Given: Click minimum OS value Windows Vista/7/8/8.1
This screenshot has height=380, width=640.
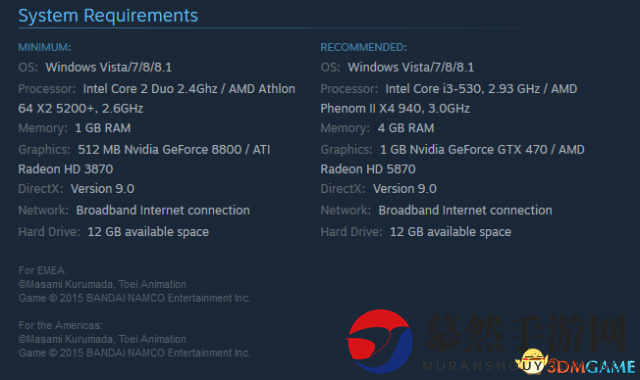Looking at the screenshot, I should [109, 67].
